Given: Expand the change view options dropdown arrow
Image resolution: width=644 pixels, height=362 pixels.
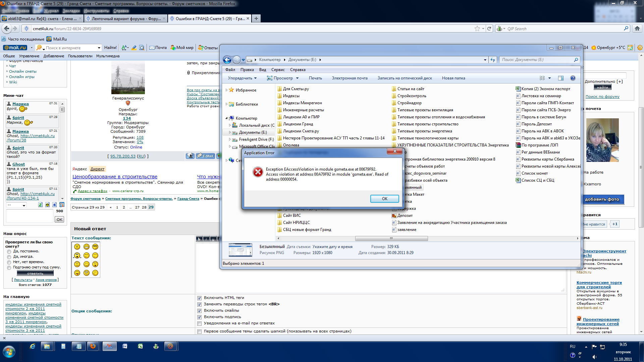Looking at the screenshot, I should click(549, 78).
